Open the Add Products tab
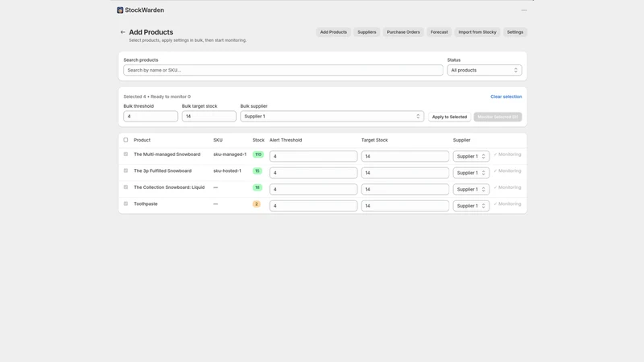Viewport: 644px width, 362px height. (x=333, y=32)
